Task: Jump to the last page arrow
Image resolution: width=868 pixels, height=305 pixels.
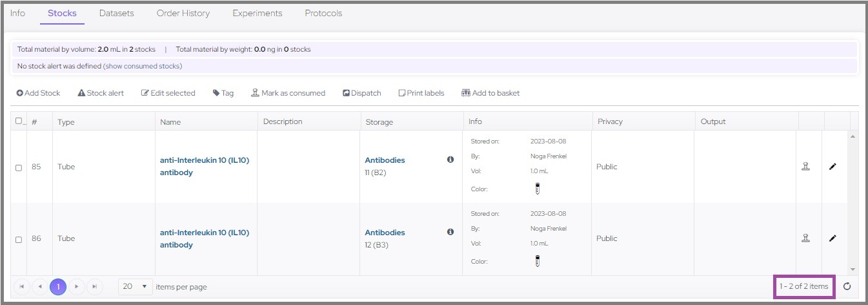Action: [x=94, y=286]
